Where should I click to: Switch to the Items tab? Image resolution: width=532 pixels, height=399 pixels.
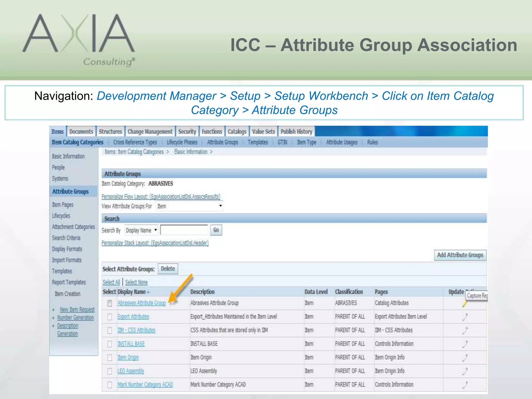(57, 131)
